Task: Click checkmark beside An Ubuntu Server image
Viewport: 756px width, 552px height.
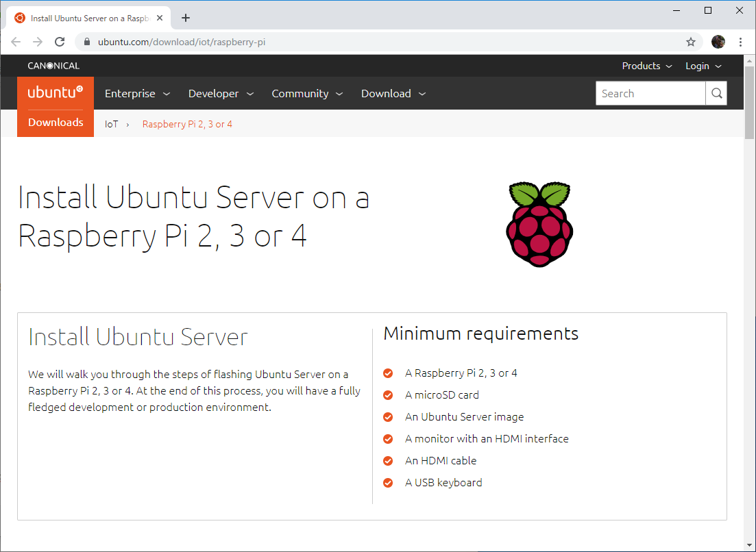Action: (x=388, y=417)
